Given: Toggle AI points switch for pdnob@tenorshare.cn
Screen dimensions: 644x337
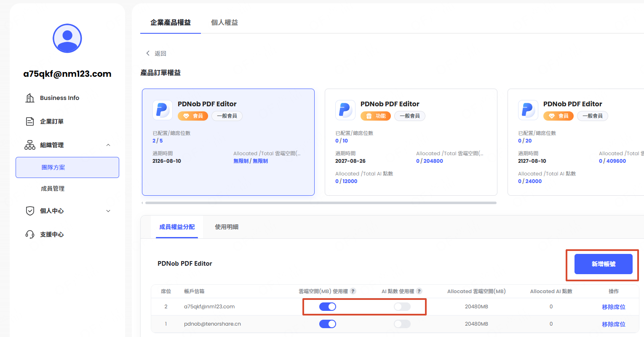Looking at the screenshot, I should point(402,324).
